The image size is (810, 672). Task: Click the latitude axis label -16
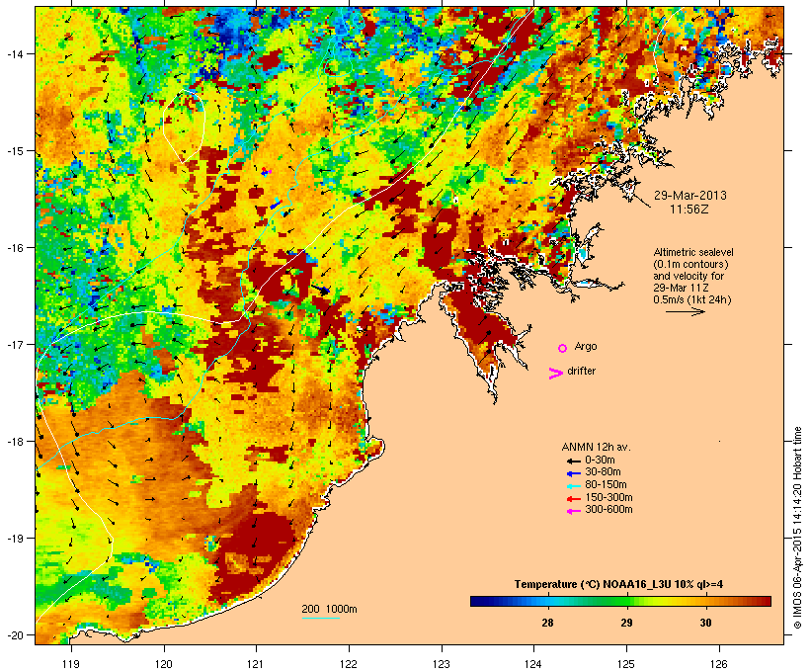pyautogui.click(x=14, y=248)
